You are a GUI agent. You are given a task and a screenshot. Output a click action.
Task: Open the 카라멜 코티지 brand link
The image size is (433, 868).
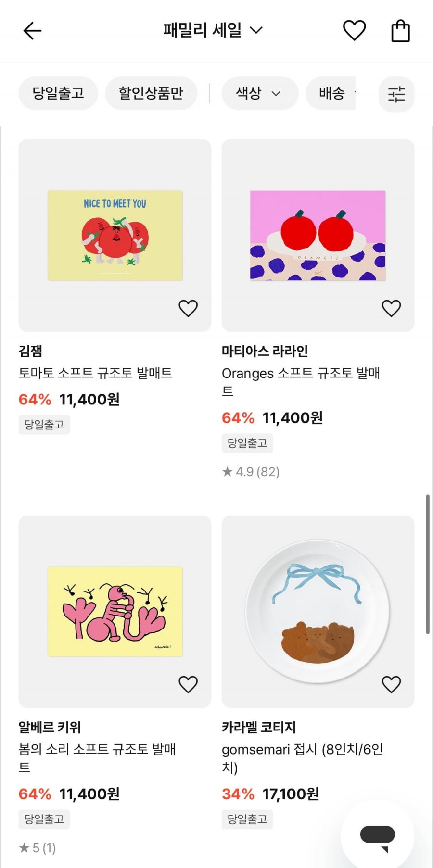[x=259, y=727]
